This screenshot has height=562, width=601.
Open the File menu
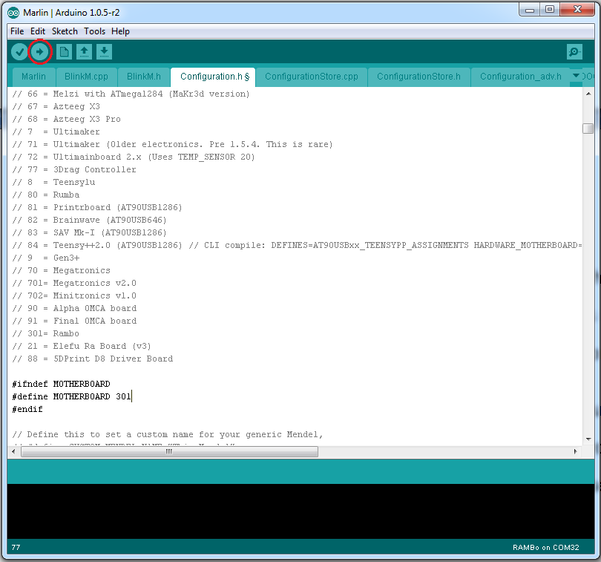tap(17, 31)
